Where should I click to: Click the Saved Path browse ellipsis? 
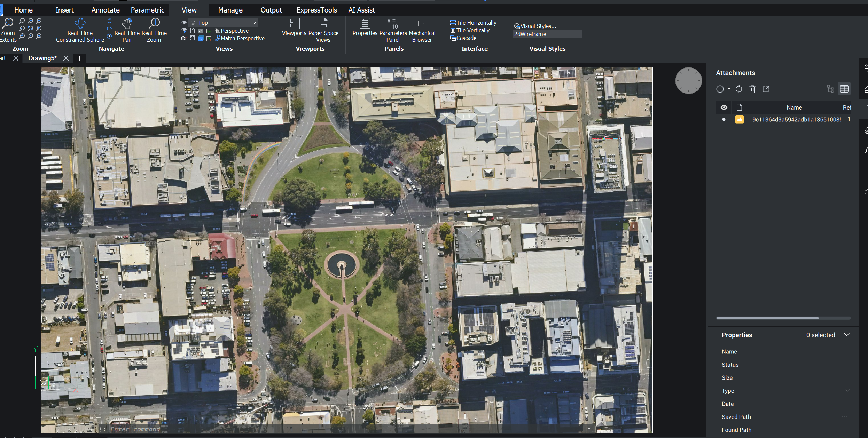(844, 417)
